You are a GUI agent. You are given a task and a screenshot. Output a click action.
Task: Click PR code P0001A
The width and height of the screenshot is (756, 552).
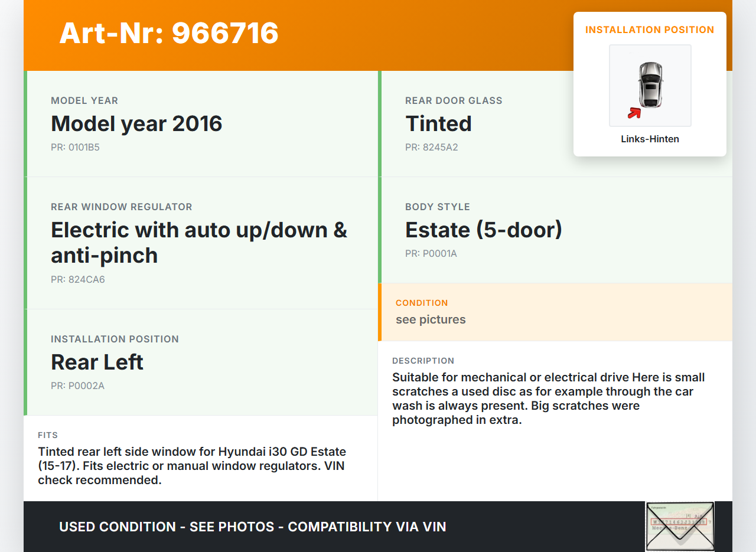(x=431, y=254)
